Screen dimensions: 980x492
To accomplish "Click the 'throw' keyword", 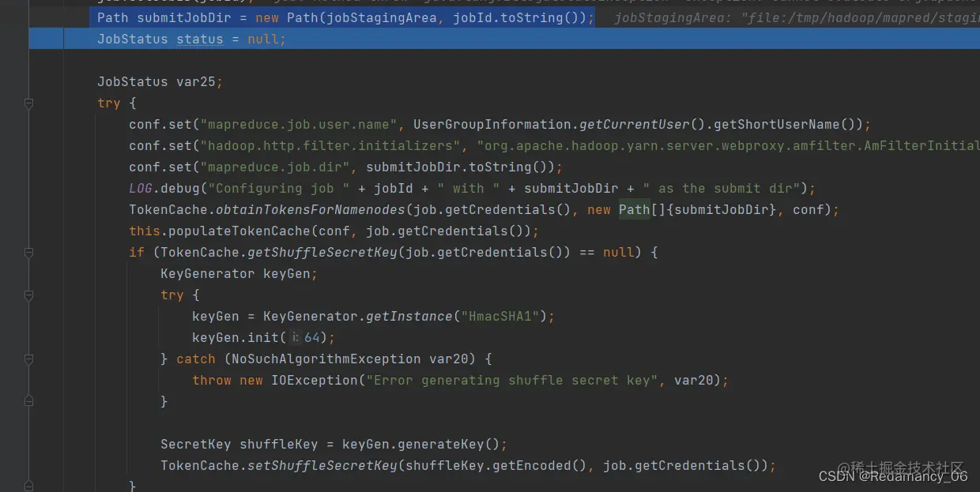I will (x=212, y=381).
